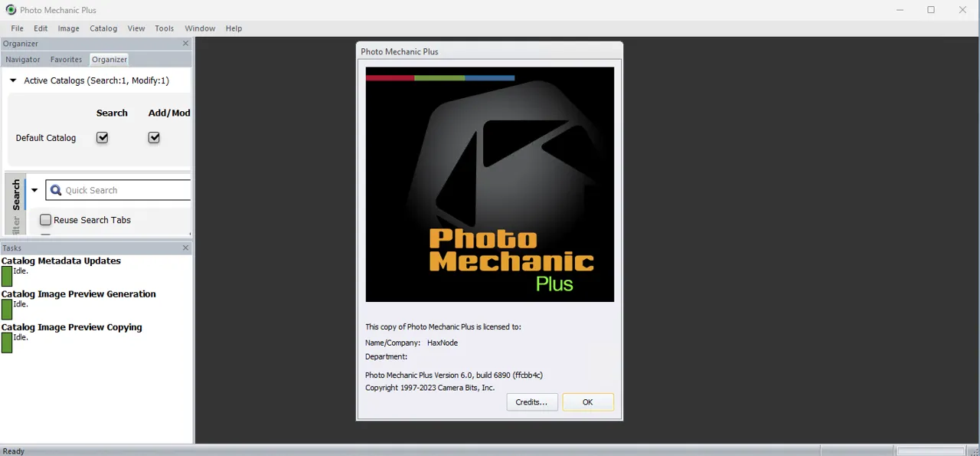Click the HaxNode licensee name
This screenshot has width=980, height=456.
click(x=443, y=343)
